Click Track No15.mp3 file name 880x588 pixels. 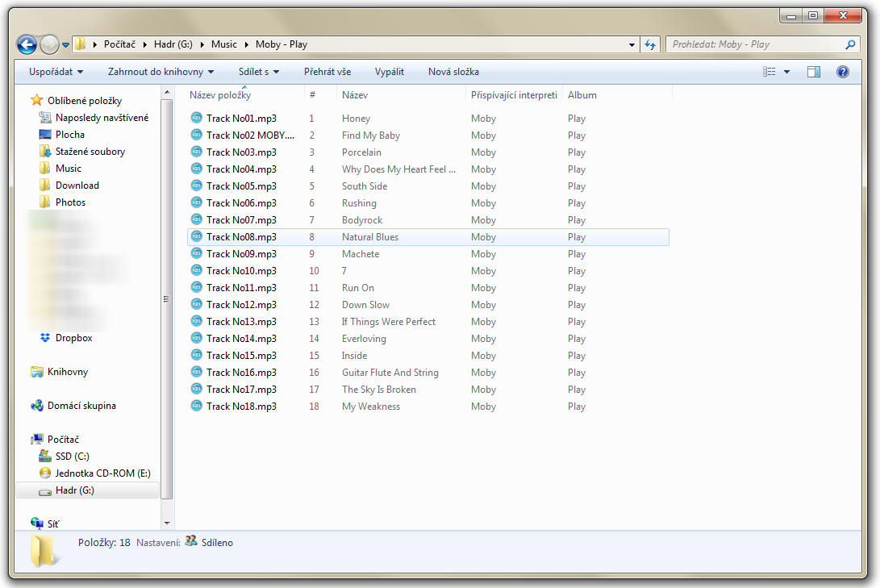[x=241, y=355]
